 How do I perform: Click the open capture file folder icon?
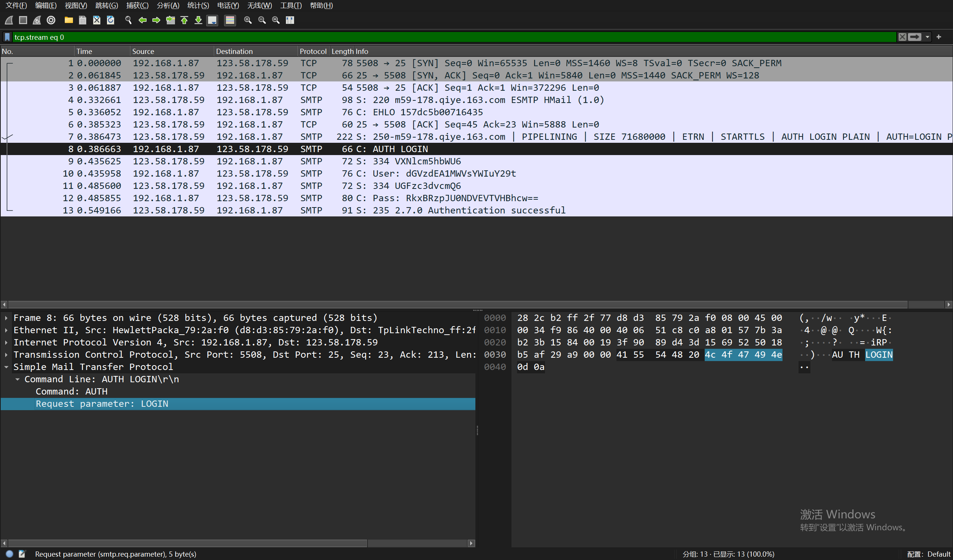[x=68, y=20]
